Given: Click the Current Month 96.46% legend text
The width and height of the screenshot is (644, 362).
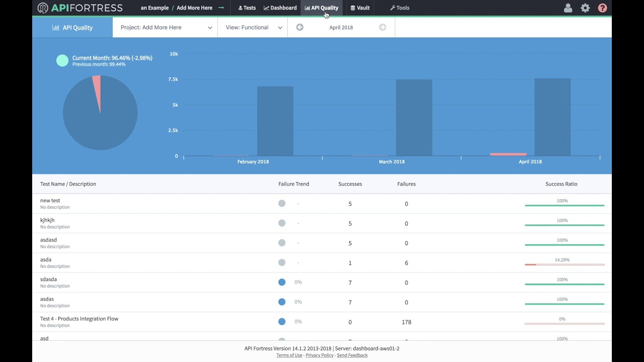Looking at the screenshot, I should click(x=112, y=58).
